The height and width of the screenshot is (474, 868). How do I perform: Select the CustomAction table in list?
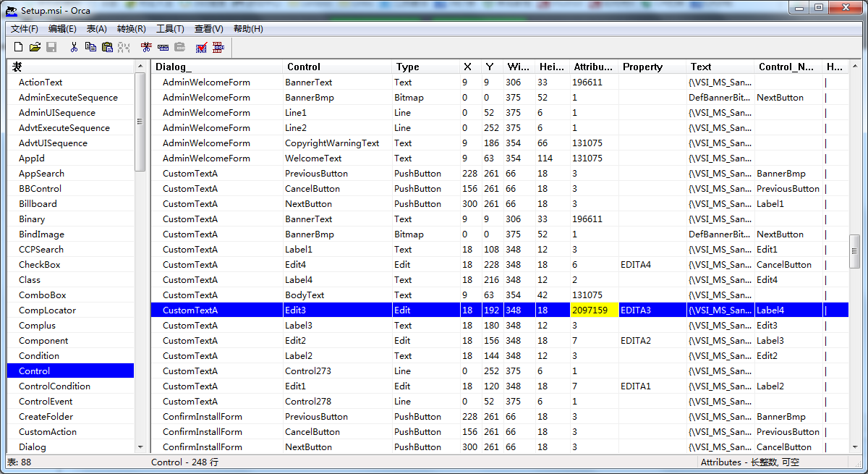pyautogui.click(x=48, y=432)
